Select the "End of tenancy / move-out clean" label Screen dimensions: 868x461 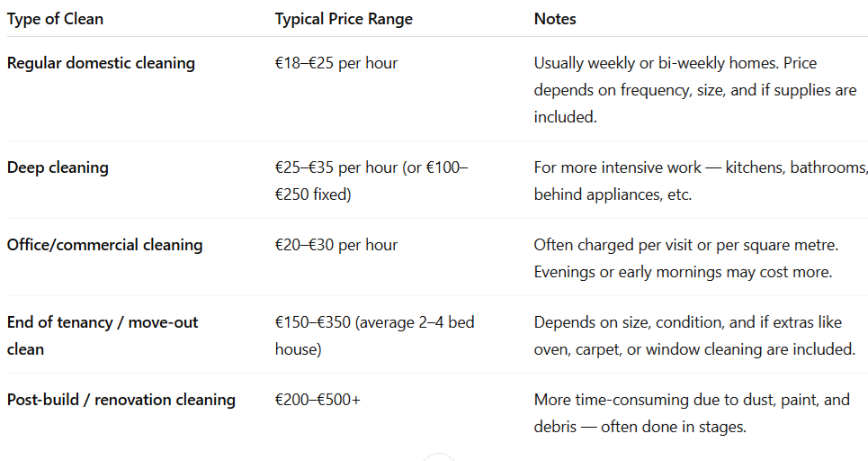point(103,335)
